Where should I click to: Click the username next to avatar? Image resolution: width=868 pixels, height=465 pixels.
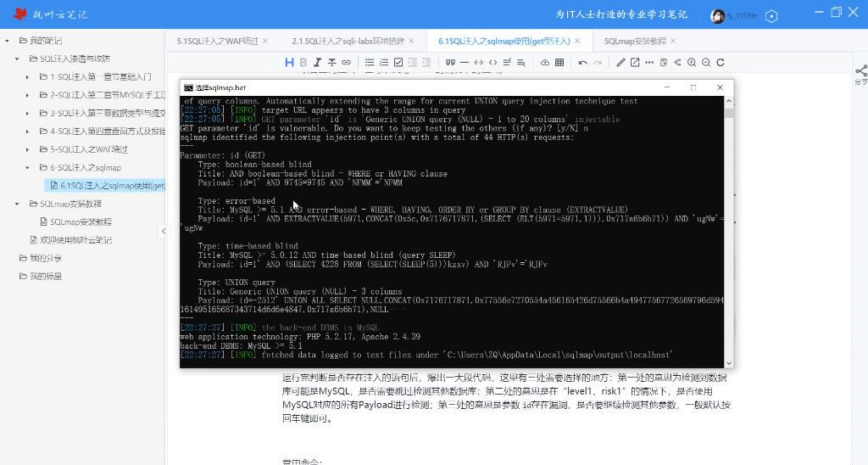pyautogui.click(x=742, y=16)
